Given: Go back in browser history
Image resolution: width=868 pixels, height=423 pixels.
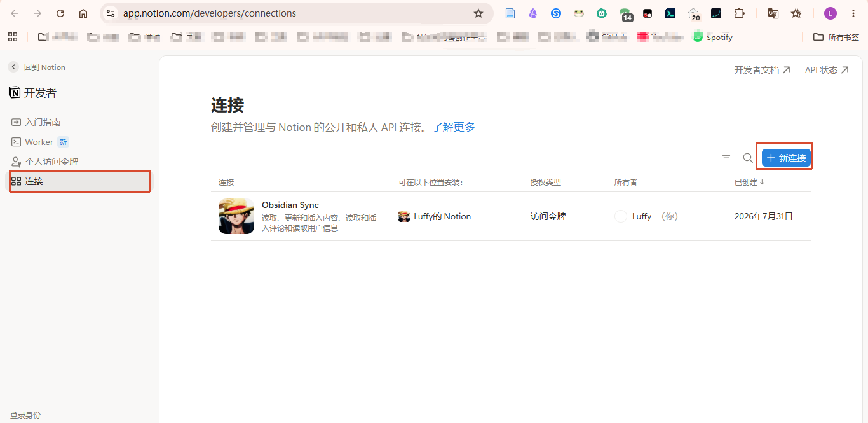Looking at the screenshot, I should click(x=15, y=13).
